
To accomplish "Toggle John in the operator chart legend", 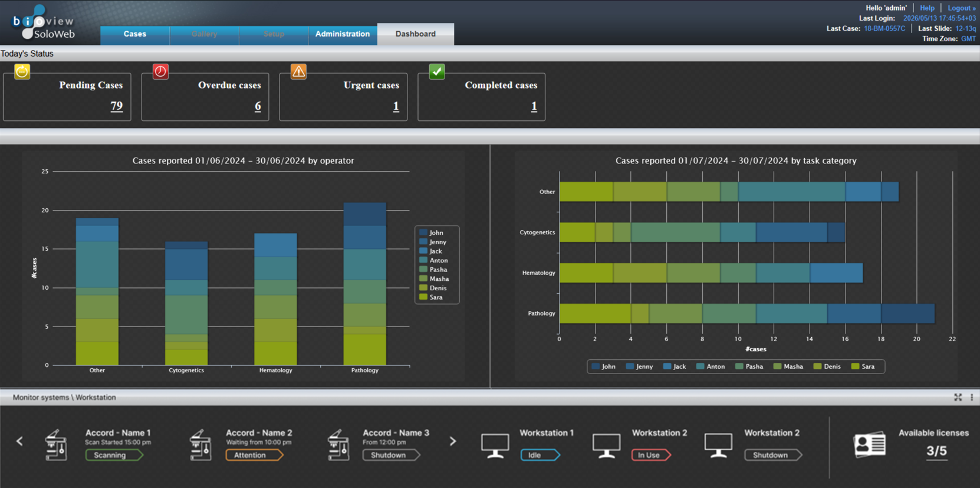I will coord(431,232).
